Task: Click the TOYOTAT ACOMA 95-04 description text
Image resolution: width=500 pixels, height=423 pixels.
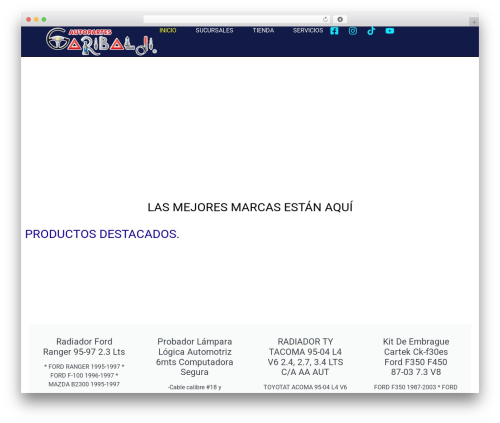Action: click(x=305, y=387)
